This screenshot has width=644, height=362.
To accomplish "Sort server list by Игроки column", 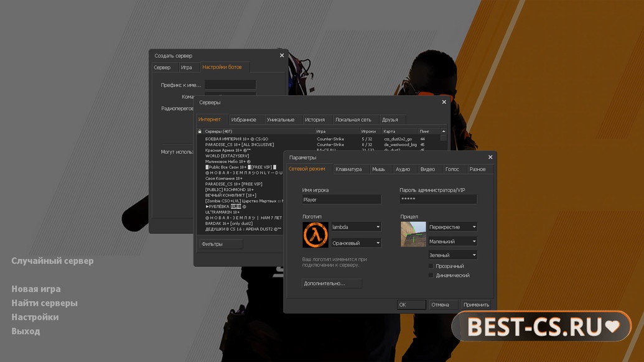I will pos(370,131).
